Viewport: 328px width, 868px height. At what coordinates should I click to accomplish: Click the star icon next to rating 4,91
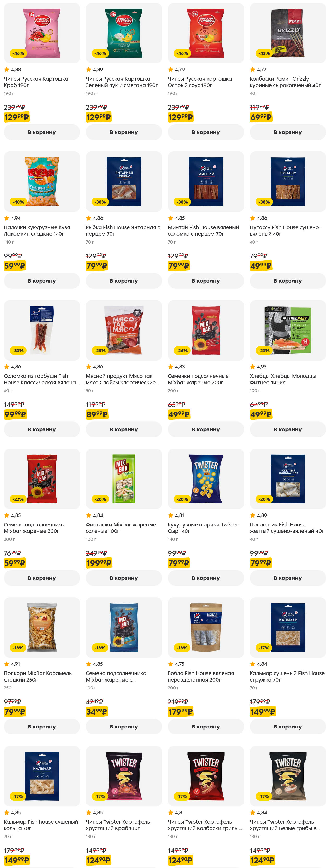(6, 664)
